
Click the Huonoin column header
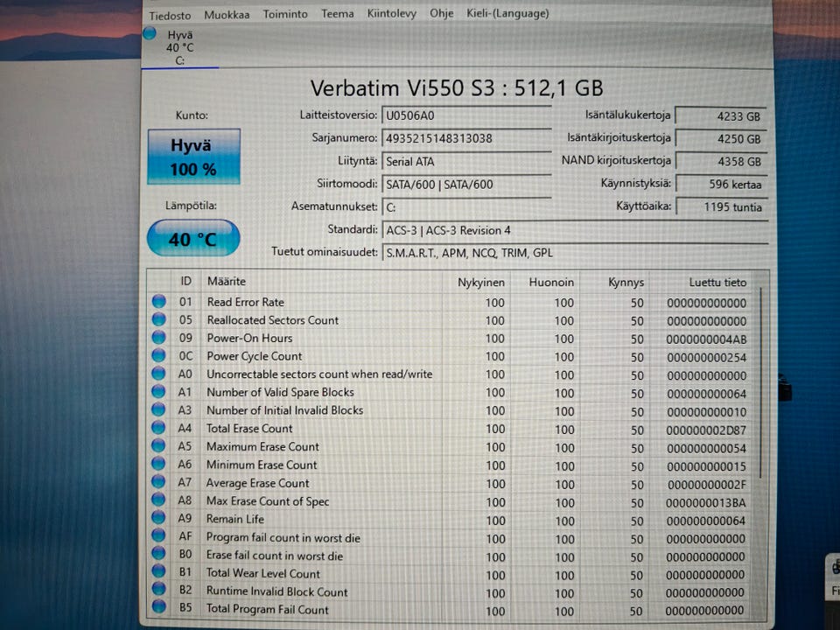(x=551, y=283)
